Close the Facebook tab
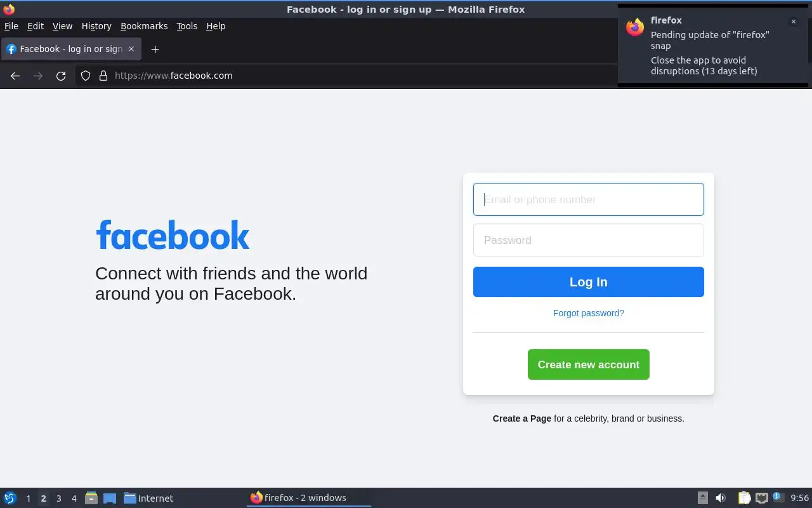 131,49
